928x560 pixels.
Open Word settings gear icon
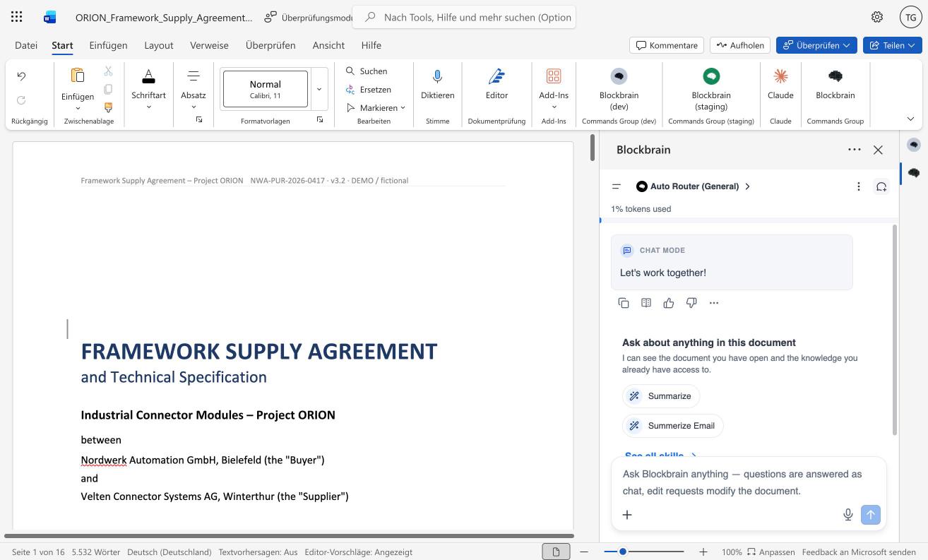(x=877, y=17)
